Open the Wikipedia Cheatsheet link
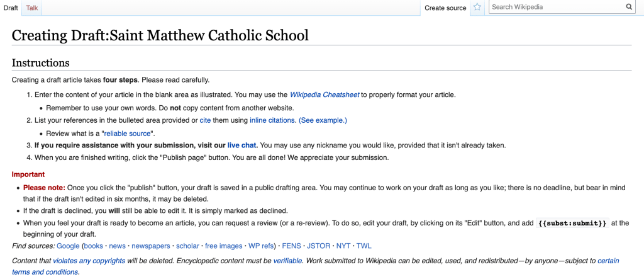Image resolution: width=644 pixels, height=279 pixels. (325, 94)
